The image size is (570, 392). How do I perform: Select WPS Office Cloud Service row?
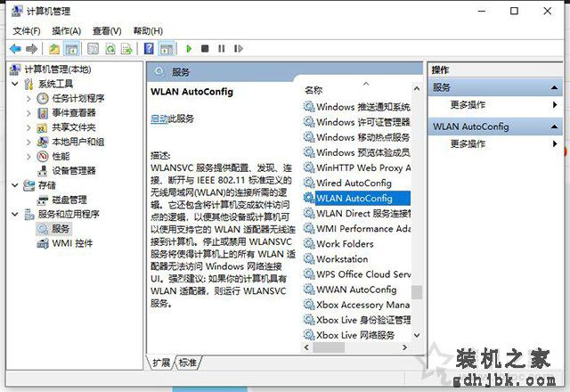click(356, 274)
